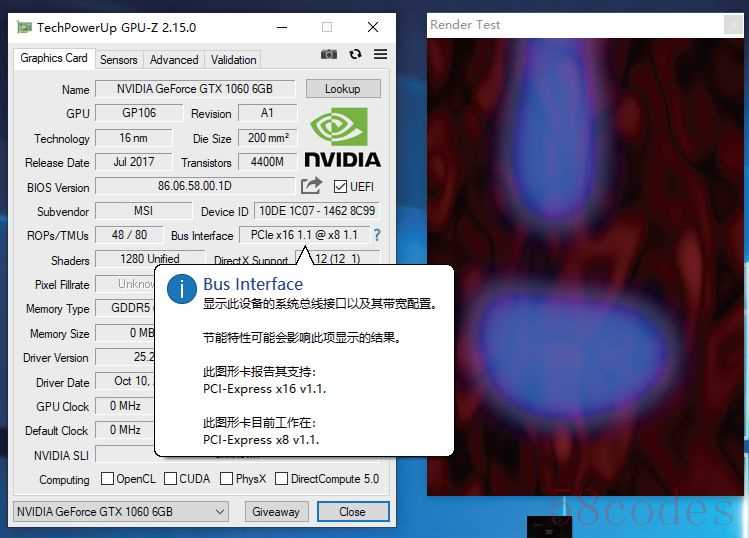
Task: Click the Memory Type field GDDR5
Action: [125, 308]
